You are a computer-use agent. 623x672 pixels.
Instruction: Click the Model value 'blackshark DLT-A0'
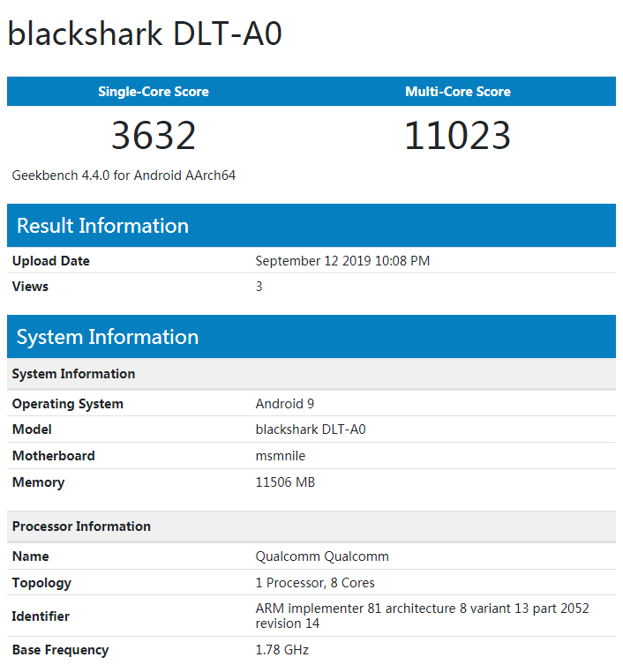click(311, 429)
